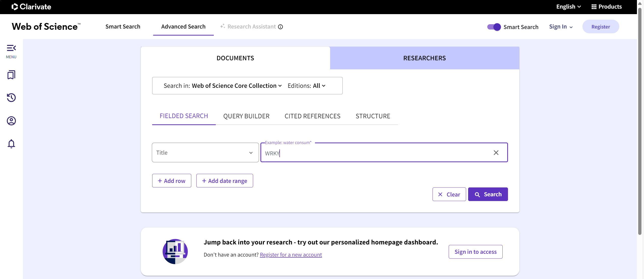Click the Clear button
644x279 pixels.
point(449,194)
